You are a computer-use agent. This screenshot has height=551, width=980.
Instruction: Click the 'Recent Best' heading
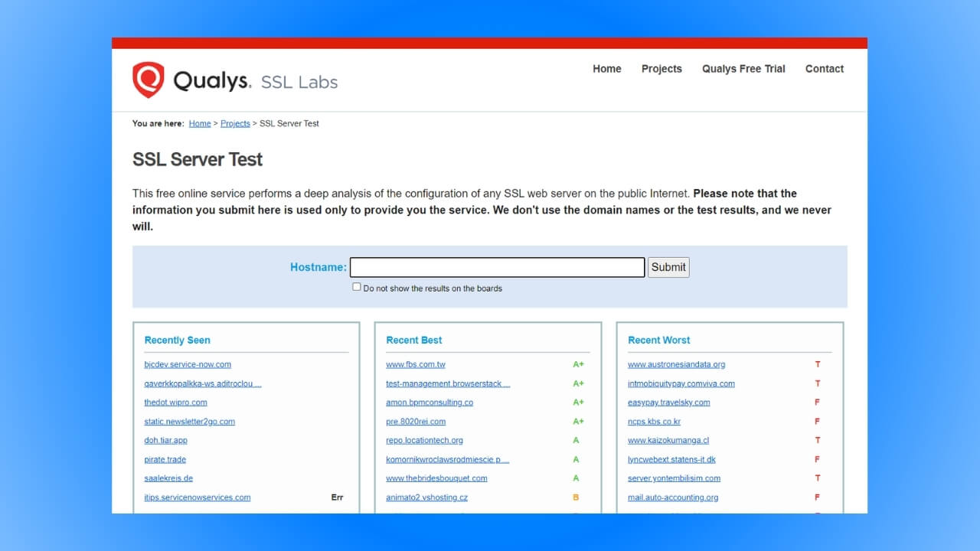click(x=414, y=340)
